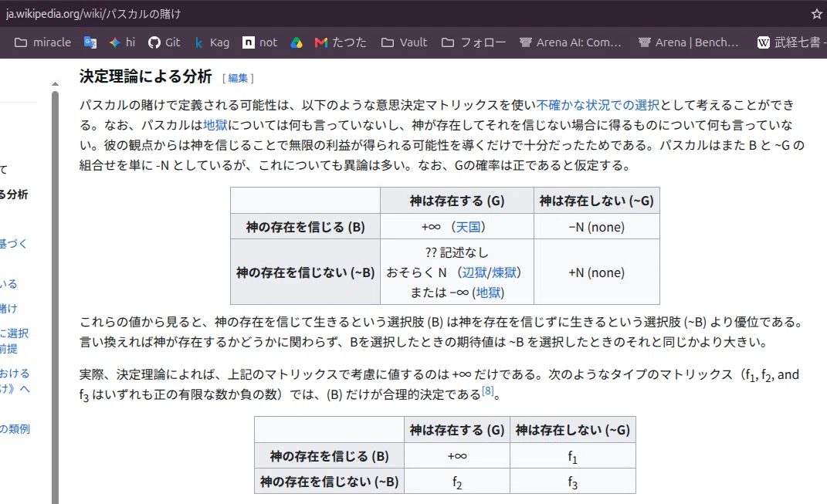Click the address bar URL

pyautogui.click(x=93, y=14)
